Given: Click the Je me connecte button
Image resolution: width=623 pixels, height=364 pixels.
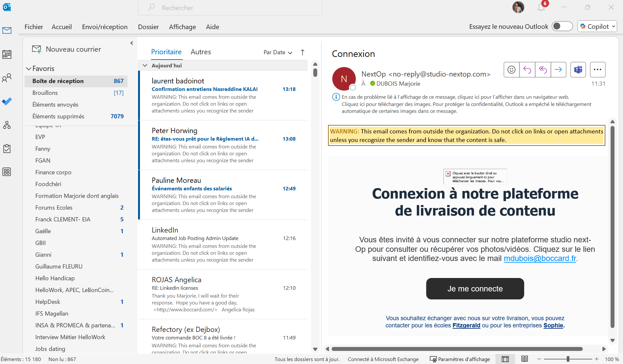Looking at the screenshot, I should [475, 289].
